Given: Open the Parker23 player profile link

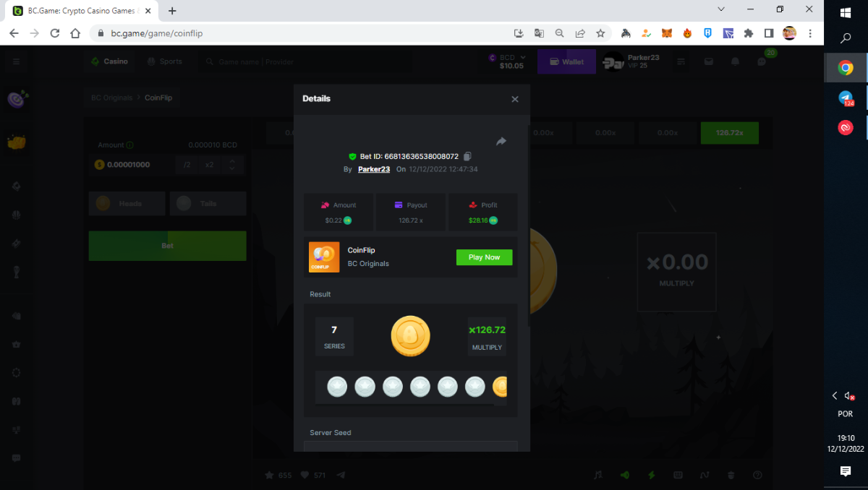Looking at the screenshot, I should coord(374,169).
